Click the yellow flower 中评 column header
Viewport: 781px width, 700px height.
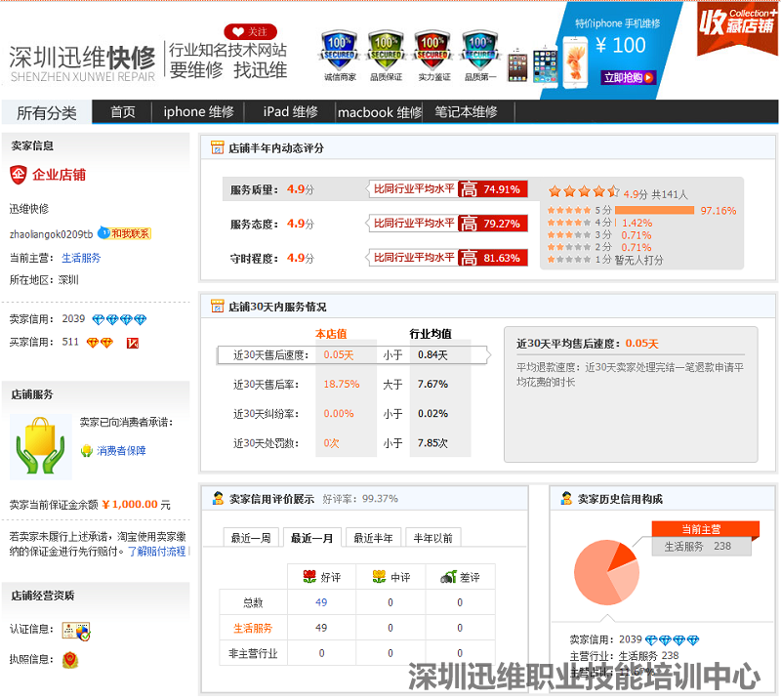click(391, 577)
